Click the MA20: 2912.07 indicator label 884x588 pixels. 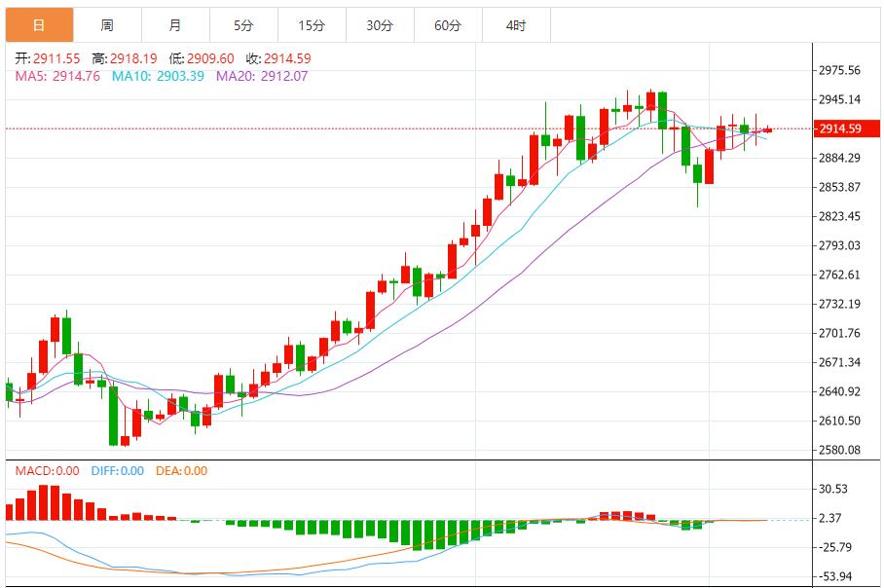click(x=262, y=76)
